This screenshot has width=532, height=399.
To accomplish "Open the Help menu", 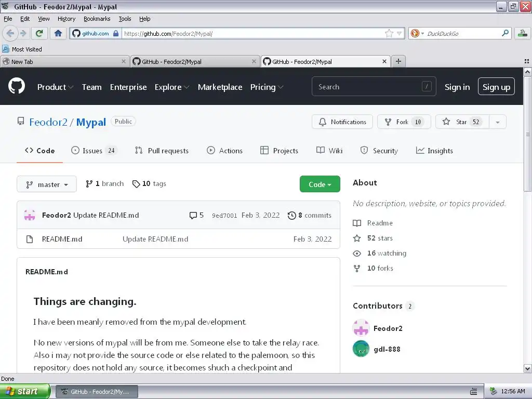I will [144, 19].
